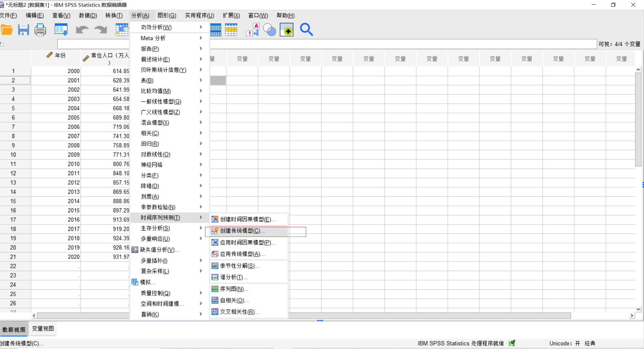Click the undo arrow in the toolbar
644x349 pixels.
(x=82, y=30)
